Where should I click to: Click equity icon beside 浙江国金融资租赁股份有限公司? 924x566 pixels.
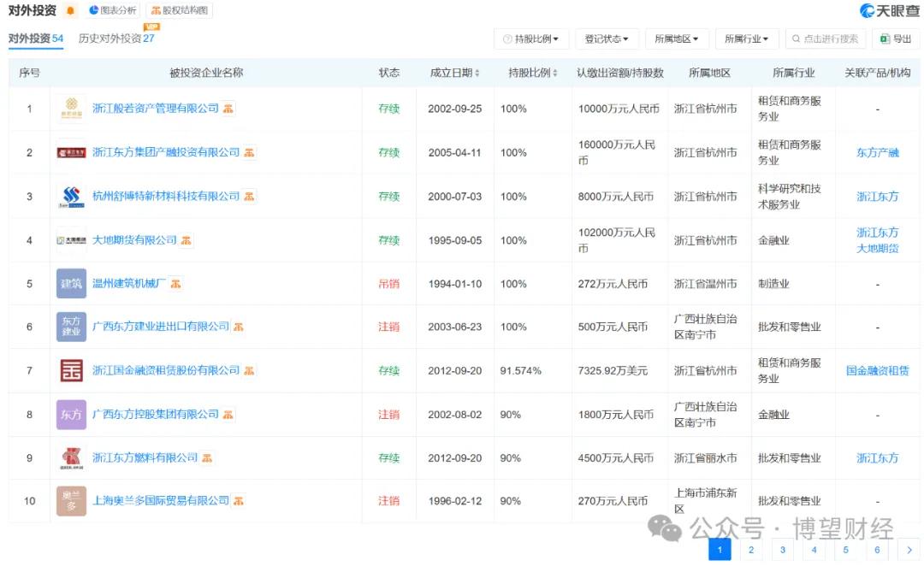(249, 370)
